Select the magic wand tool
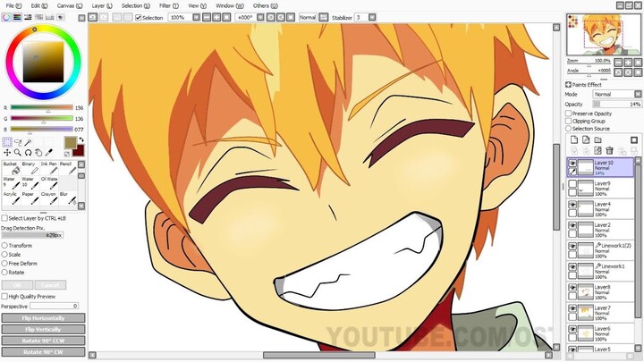The width and height of the screenshot is (644, 362). pyautogui.click(x=28, y=142)
